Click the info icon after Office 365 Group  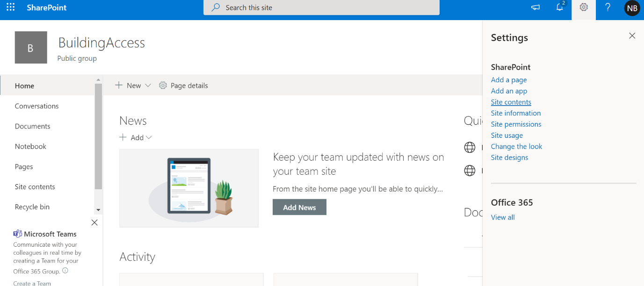click(65, 271)
